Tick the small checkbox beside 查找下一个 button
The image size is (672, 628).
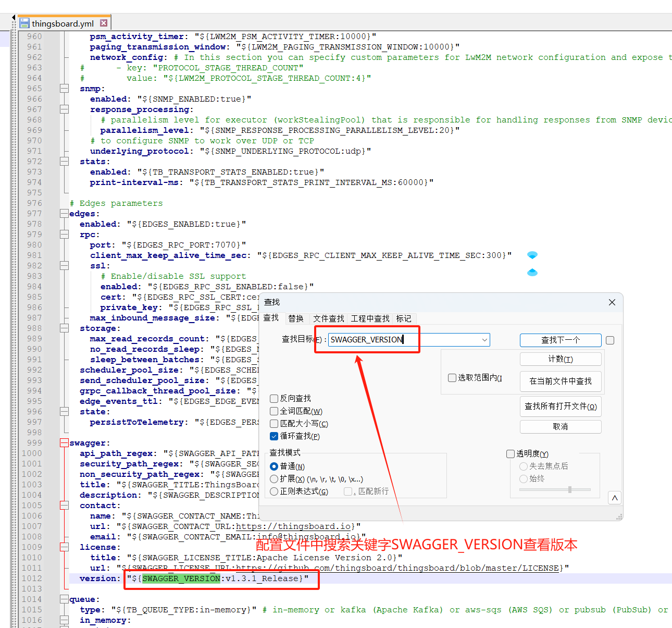tap(610, 340)
